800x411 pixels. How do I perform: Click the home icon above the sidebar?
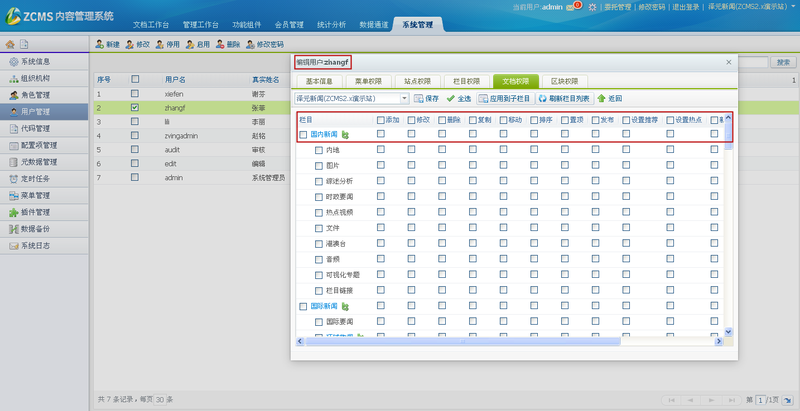tap(10, 45)
